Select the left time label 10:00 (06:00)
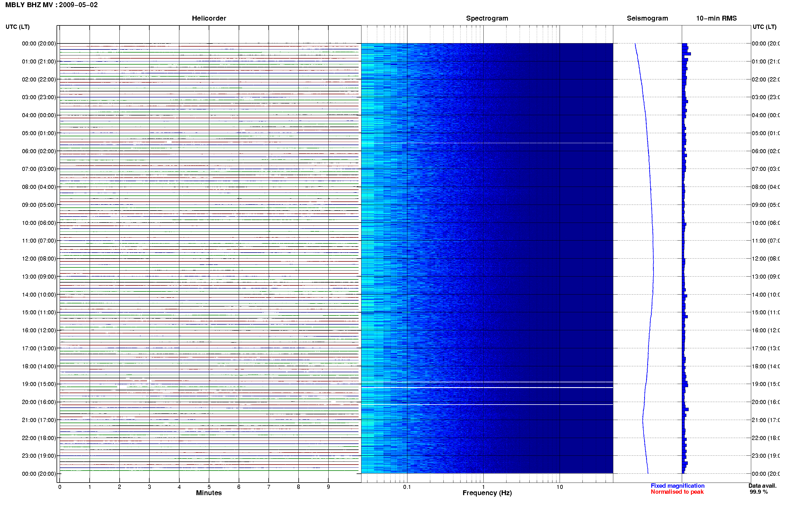The width and height of the screenshot is (812, 508). point(39,223)
